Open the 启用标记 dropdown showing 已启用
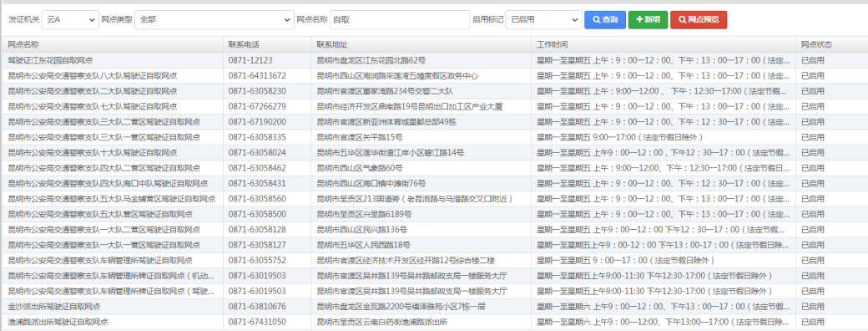 [543, 19]
